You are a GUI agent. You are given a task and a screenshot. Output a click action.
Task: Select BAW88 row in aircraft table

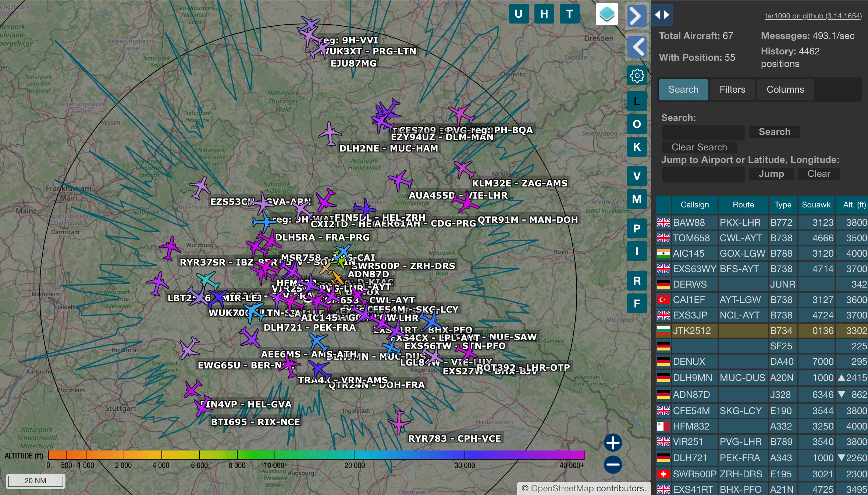coord(762,222)
